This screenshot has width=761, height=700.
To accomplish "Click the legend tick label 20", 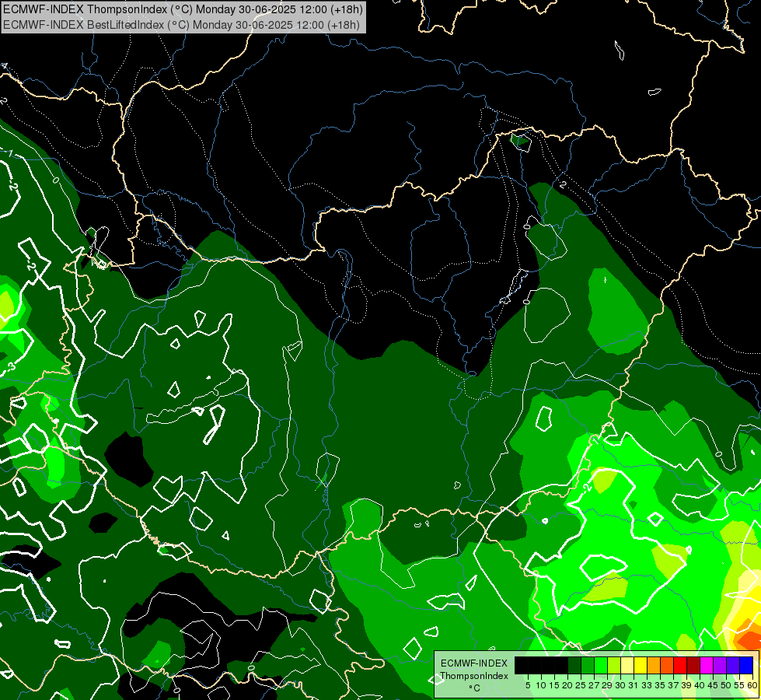I will (567, 685).
